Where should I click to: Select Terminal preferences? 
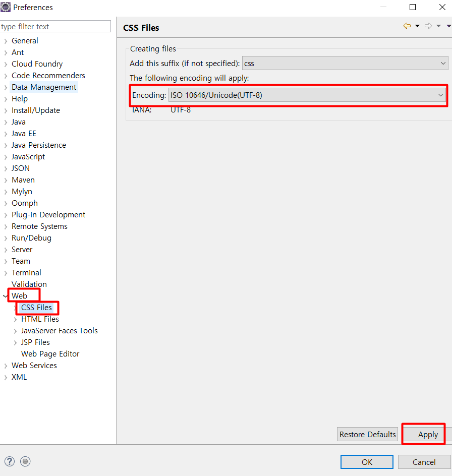coord(26,273)
